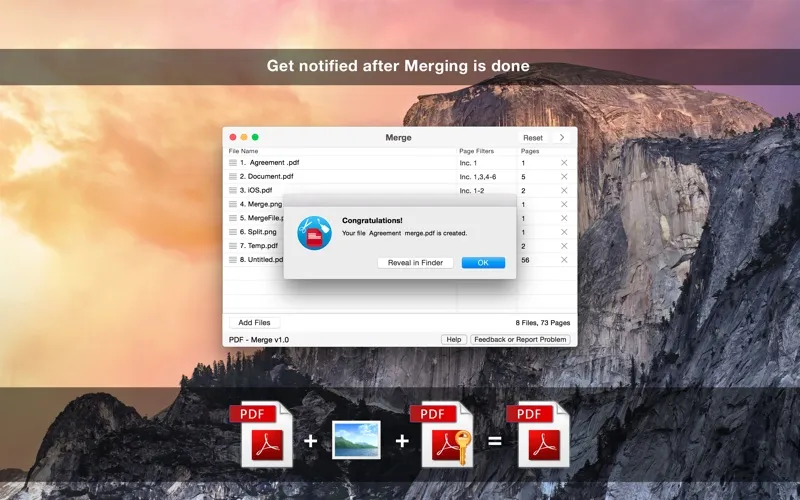Image resolution: width=800 pixels, height=500 pixels.
Task: Grab the drag handle for Document.pdf
Action: pos(233,177)
